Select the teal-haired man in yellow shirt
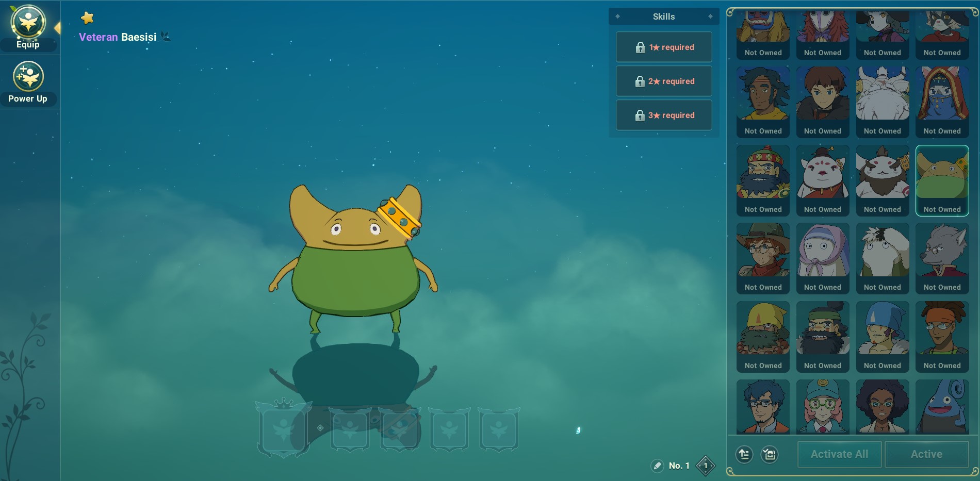The height and width of the screenshot is (481, 980). point(763,102)
